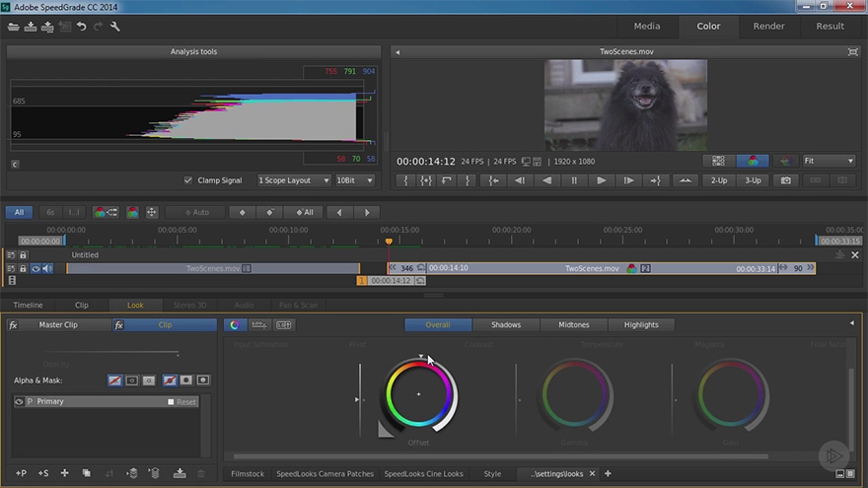Open the Timeline panel tab
868x488 pixels.
point(28,305)
